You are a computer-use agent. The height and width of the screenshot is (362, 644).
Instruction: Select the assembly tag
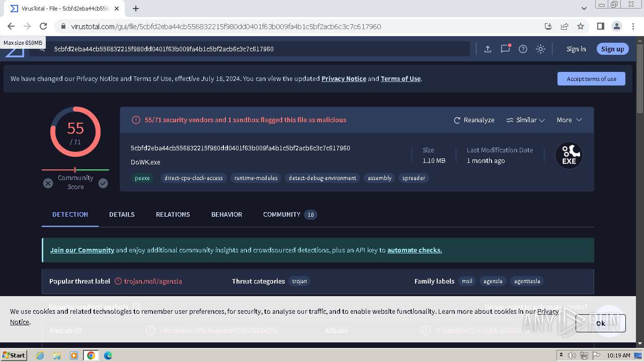[x=379, y=178]
